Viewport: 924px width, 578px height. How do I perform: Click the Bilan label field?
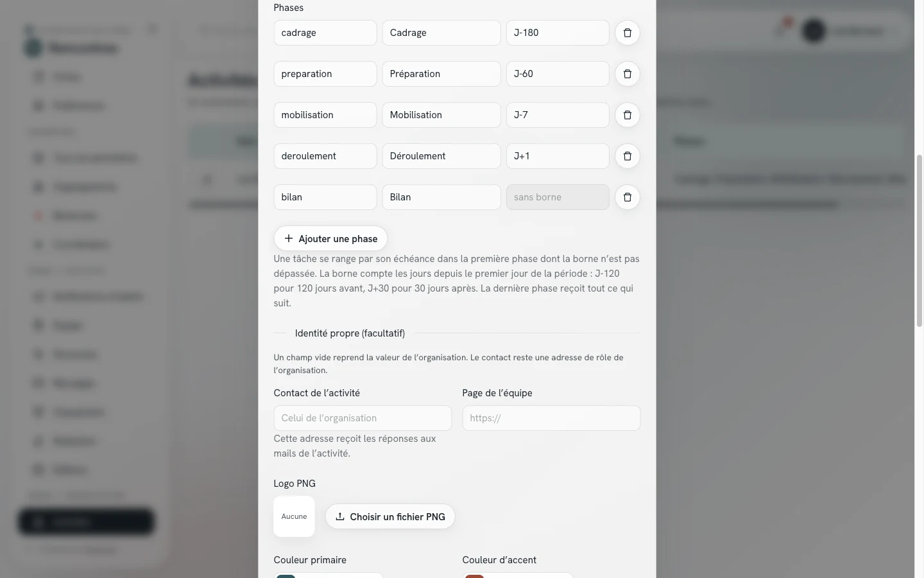click(441, 197)
